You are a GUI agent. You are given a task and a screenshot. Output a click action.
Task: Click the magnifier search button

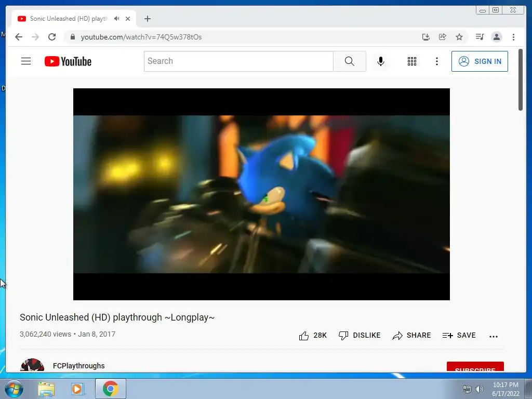[x=350, y=61]
